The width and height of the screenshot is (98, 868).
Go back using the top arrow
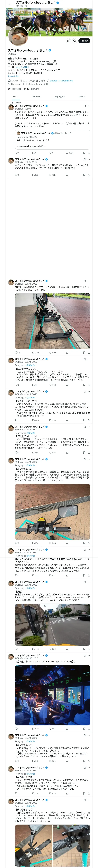[9, 4]
